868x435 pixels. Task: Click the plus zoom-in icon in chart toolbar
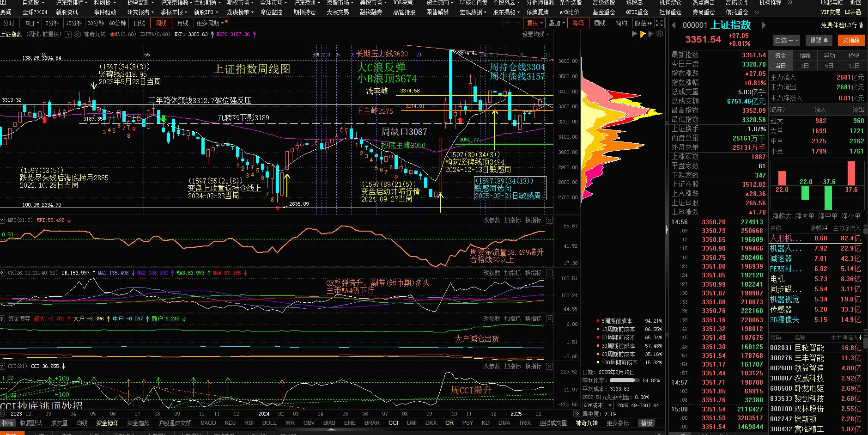tap(508, 23)
